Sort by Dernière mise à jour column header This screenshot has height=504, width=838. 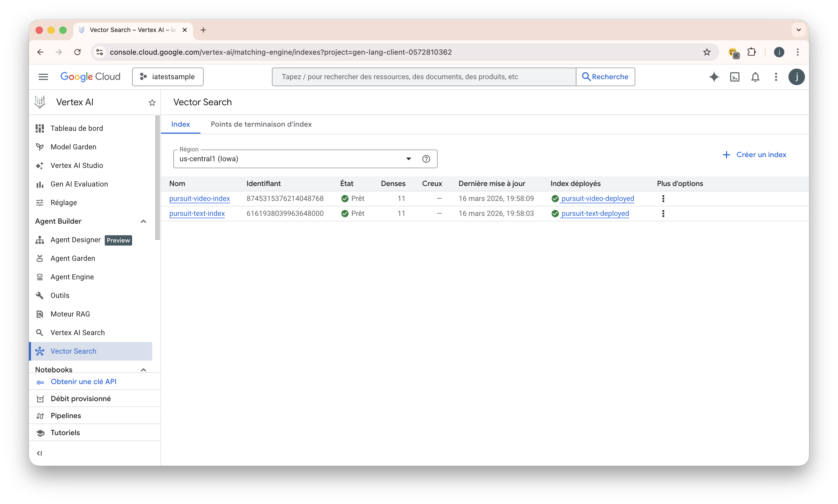[x=491, y=184]
